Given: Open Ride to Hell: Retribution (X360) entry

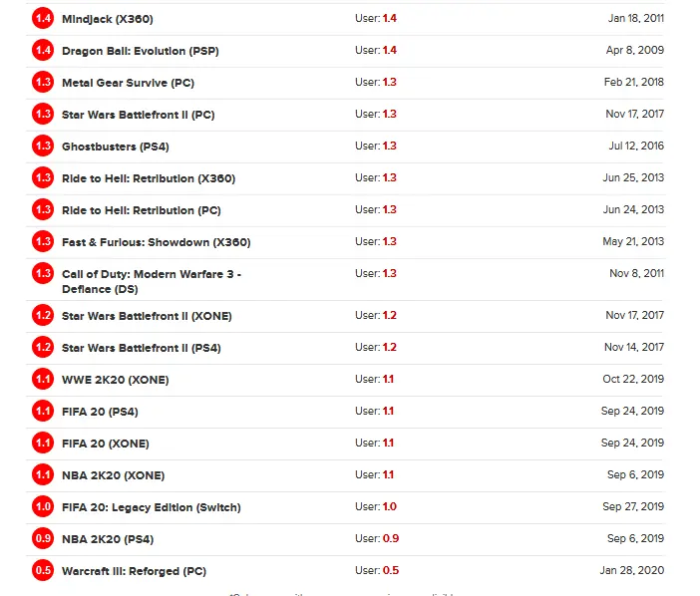Looking at the screenshot, I should 149,178.
